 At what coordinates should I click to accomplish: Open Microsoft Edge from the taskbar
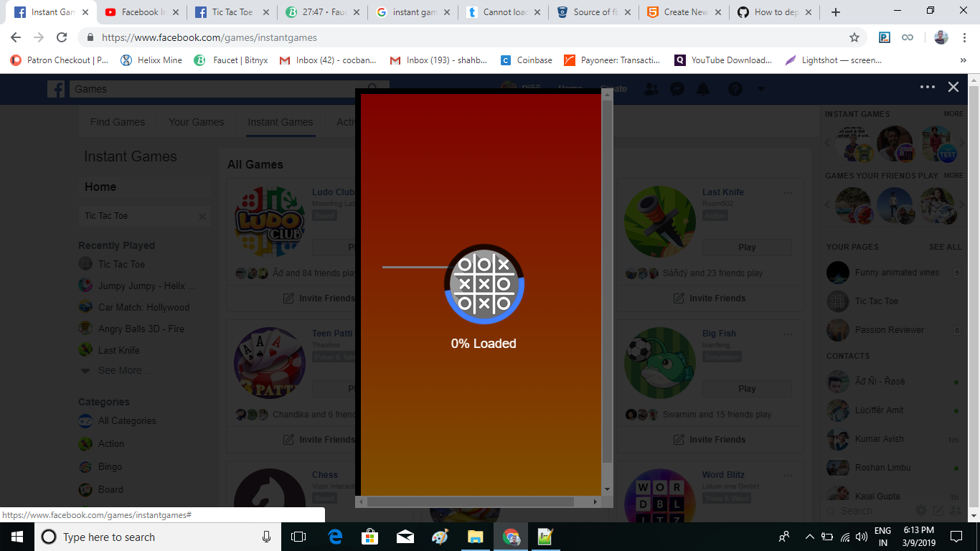[x=335, y=537]
